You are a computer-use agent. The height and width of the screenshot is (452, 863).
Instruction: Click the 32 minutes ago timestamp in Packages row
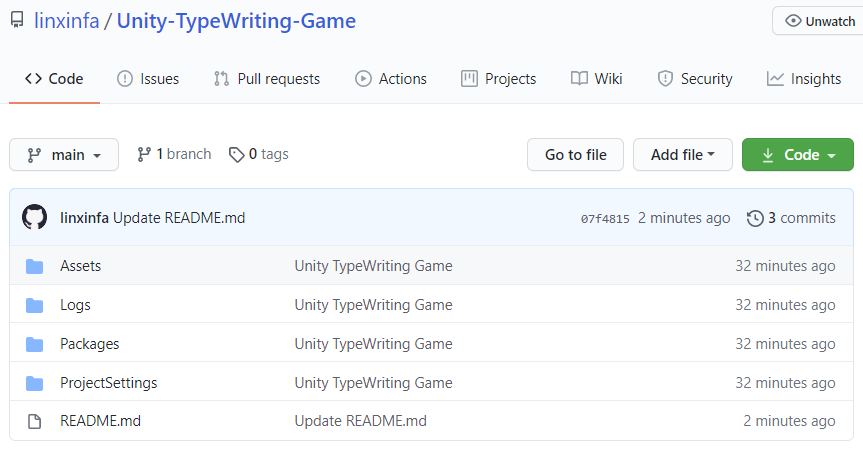coord(785,344)
